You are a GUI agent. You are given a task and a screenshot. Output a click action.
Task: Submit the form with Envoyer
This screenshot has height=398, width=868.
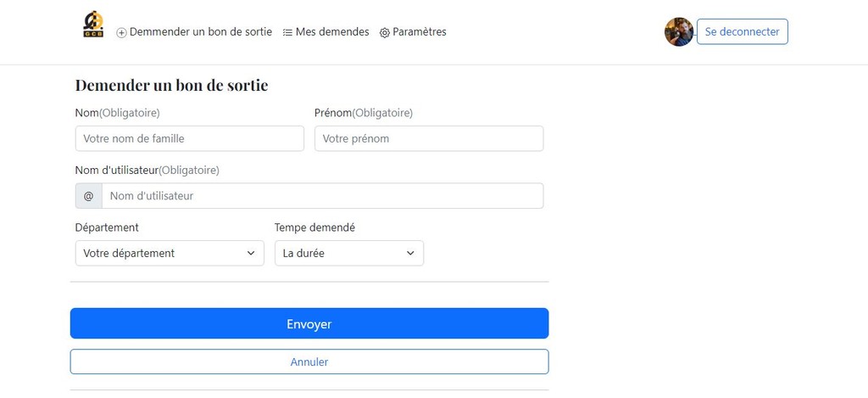point(309,323)
